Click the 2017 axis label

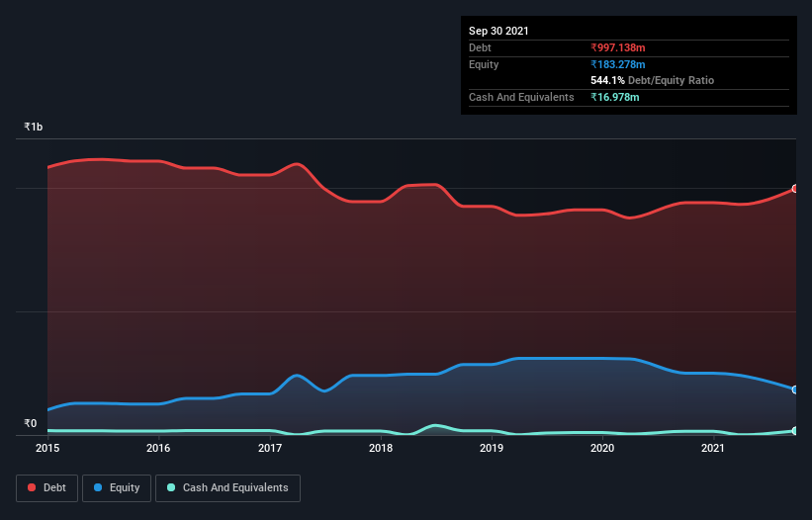tap(270, 448)
